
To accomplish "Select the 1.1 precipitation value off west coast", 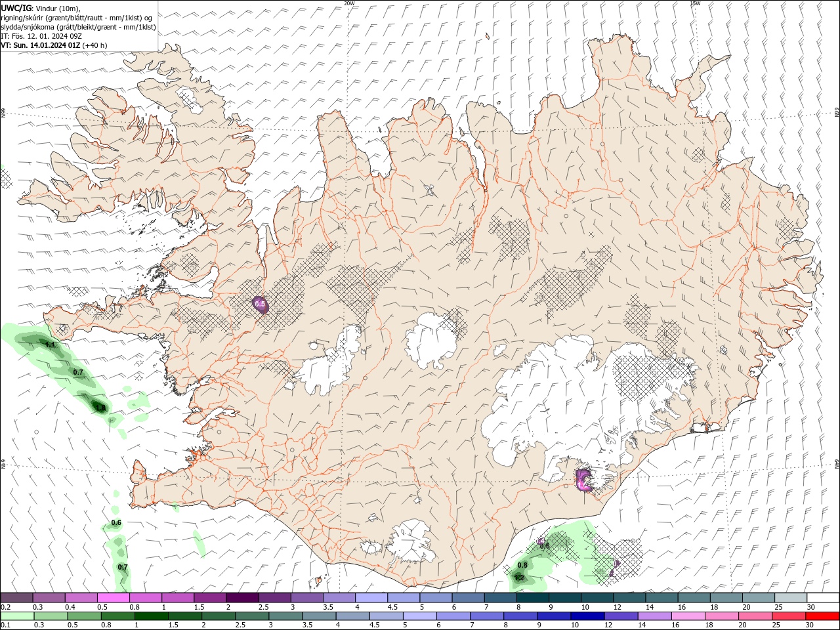I will pos(50,345).
